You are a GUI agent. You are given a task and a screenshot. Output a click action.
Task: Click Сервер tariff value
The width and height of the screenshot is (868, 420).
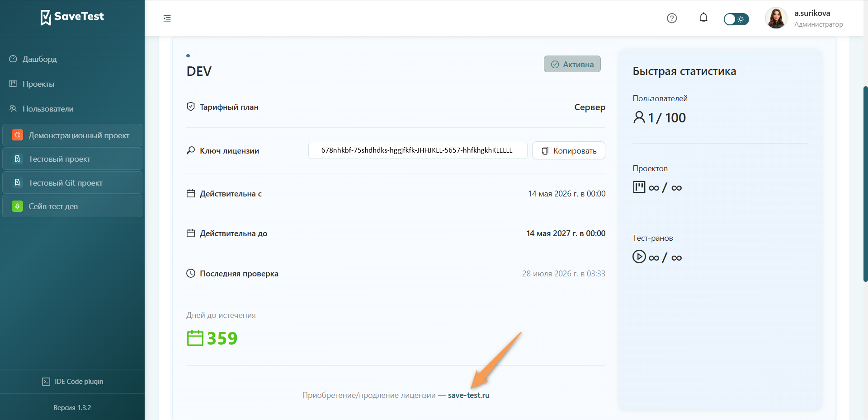tap(590, 107)
